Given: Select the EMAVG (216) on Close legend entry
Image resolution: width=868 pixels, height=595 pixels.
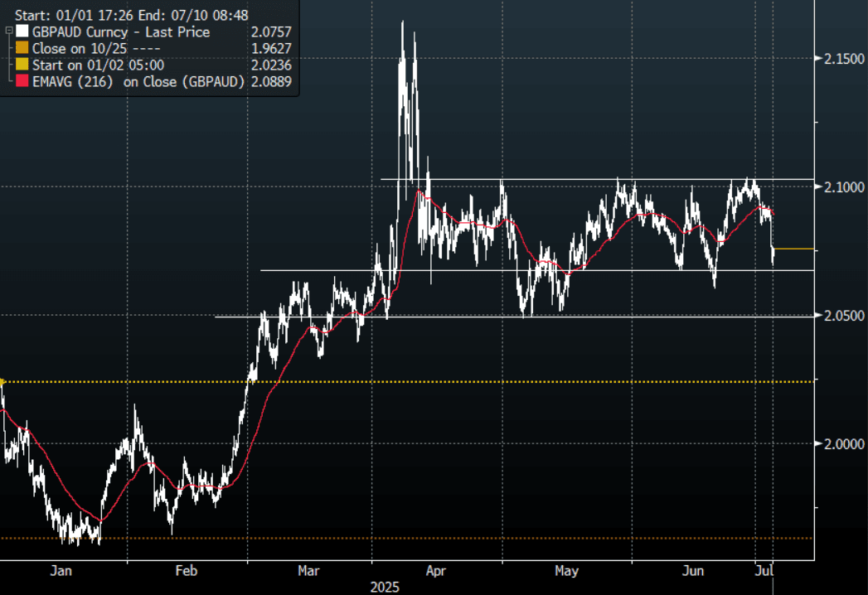Looking at the screenshot, I should coord(138,81).
